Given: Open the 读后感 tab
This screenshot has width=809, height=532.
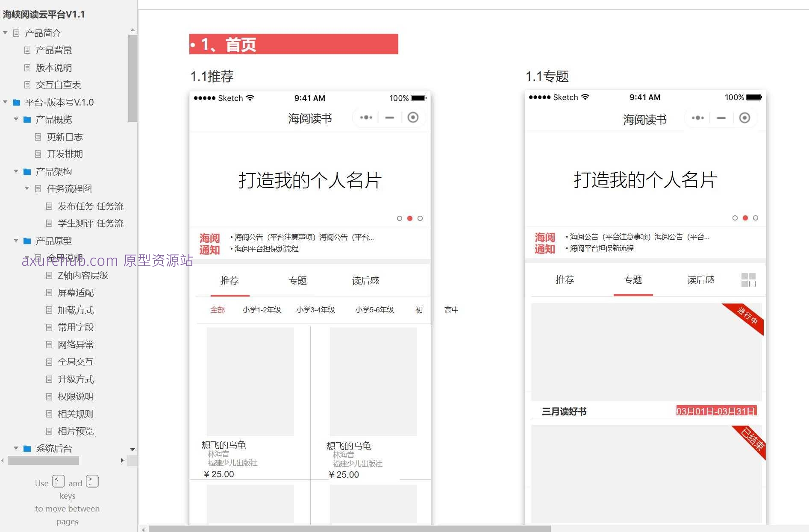Looking at the screenshot, I should click(365, 281).
